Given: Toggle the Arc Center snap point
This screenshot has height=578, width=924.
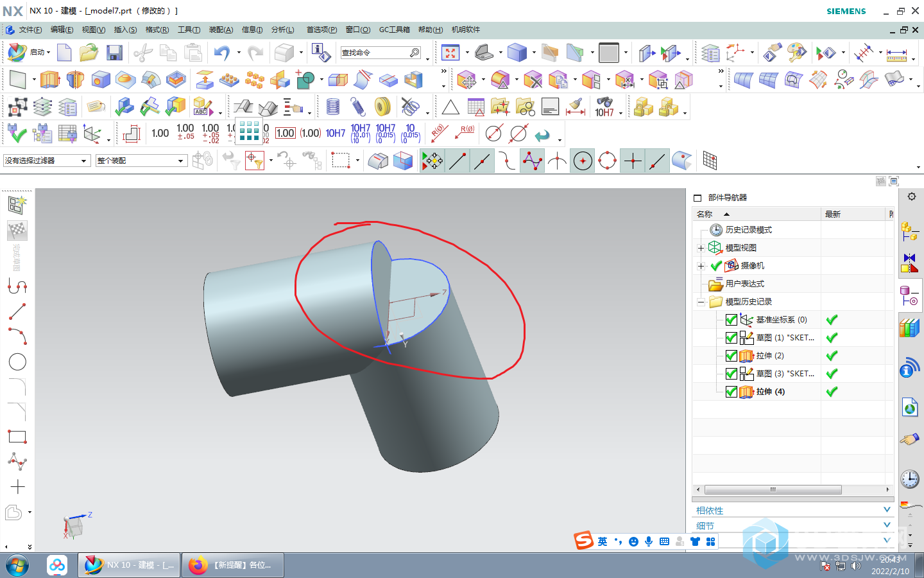Looking at the screenshot, I should tap(583, 161).
